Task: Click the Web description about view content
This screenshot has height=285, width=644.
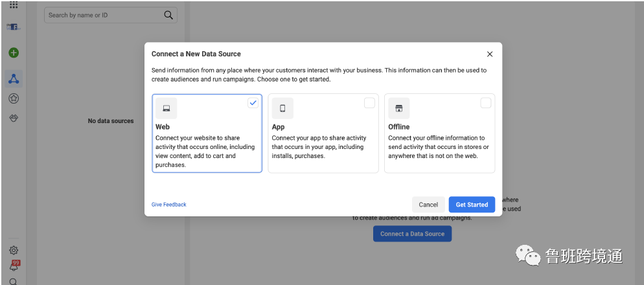Action: click(205, 152)
